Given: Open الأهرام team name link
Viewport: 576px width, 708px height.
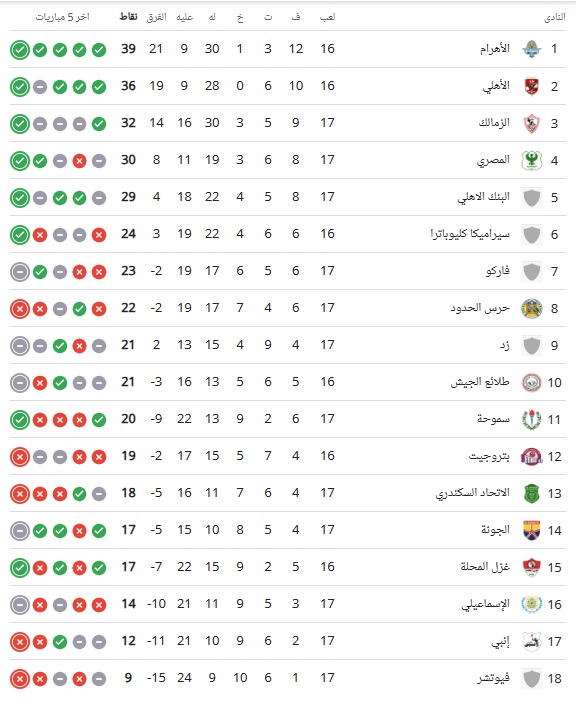Looking at the screenshot, I should click(x=495, y=48).
